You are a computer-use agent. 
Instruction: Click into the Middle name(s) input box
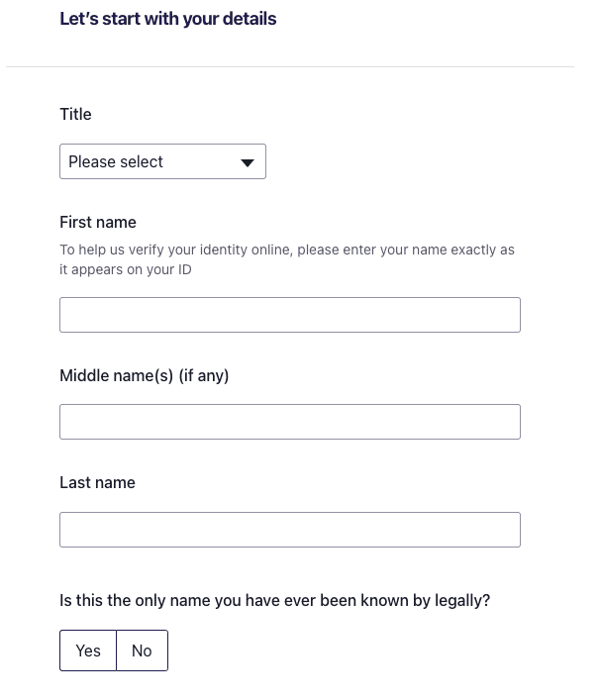point(290,422)
